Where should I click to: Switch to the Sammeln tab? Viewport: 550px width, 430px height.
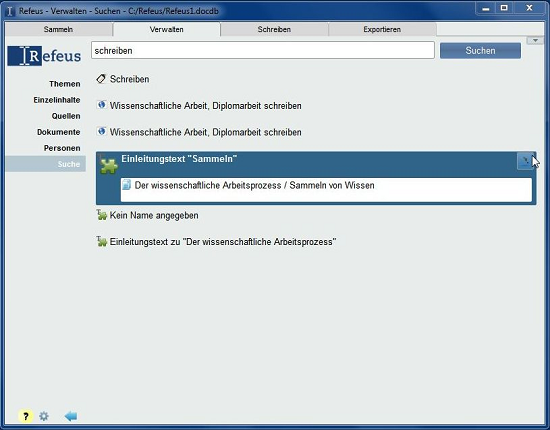(x=59, y=29)
